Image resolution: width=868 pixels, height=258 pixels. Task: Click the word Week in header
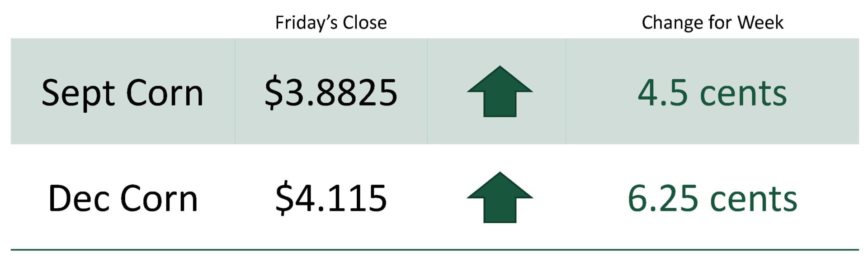pos(760,22)
